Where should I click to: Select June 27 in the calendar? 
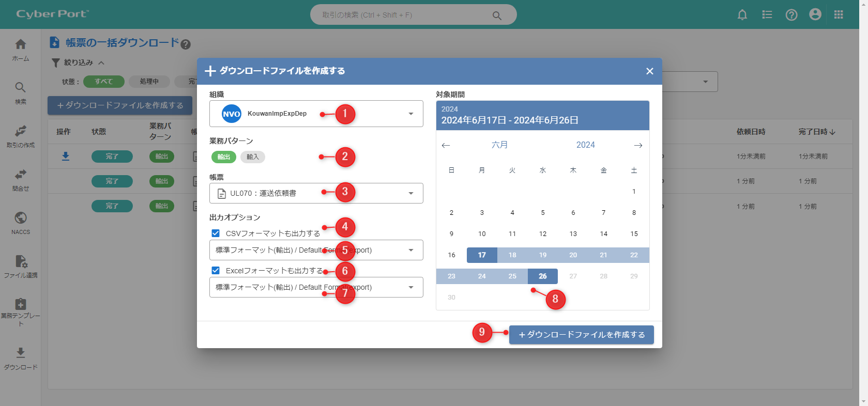tap(573, 276)
